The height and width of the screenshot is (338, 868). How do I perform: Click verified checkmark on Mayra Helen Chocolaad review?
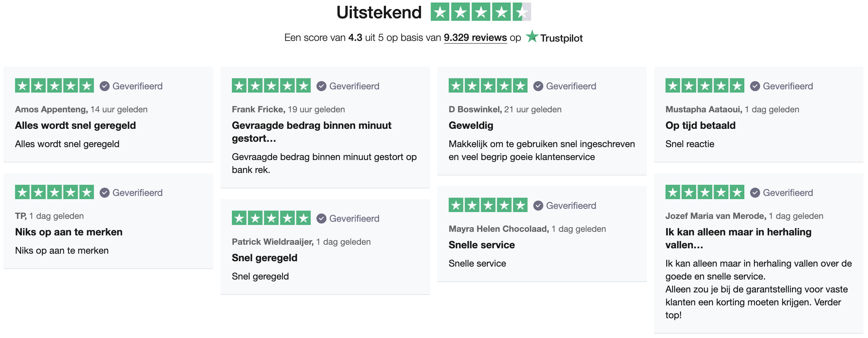coord(538,206)
